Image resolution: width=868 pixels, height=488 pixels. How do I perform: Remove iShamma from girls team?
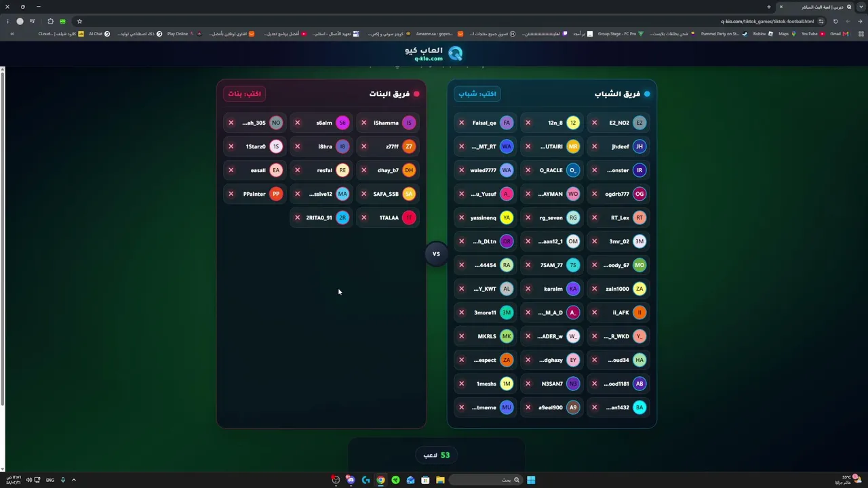coord(363,123)
